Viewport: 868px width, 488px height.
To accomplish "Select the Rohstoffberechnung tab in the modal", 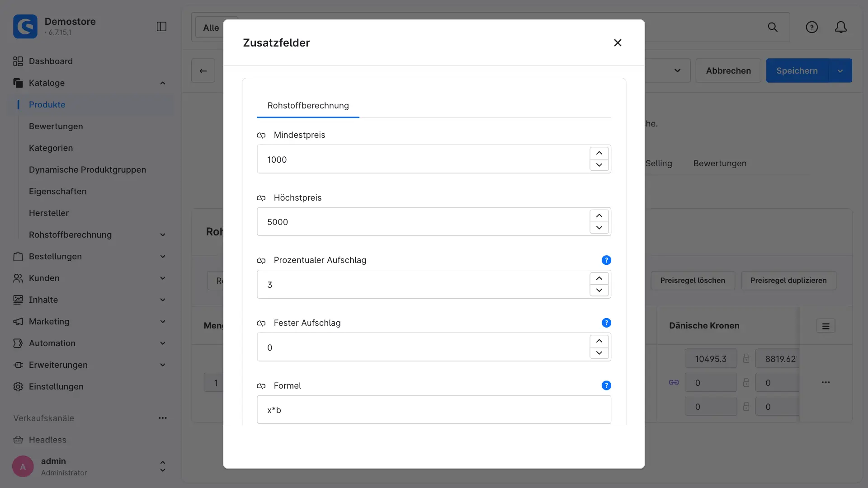I will (x=308, y=106).
